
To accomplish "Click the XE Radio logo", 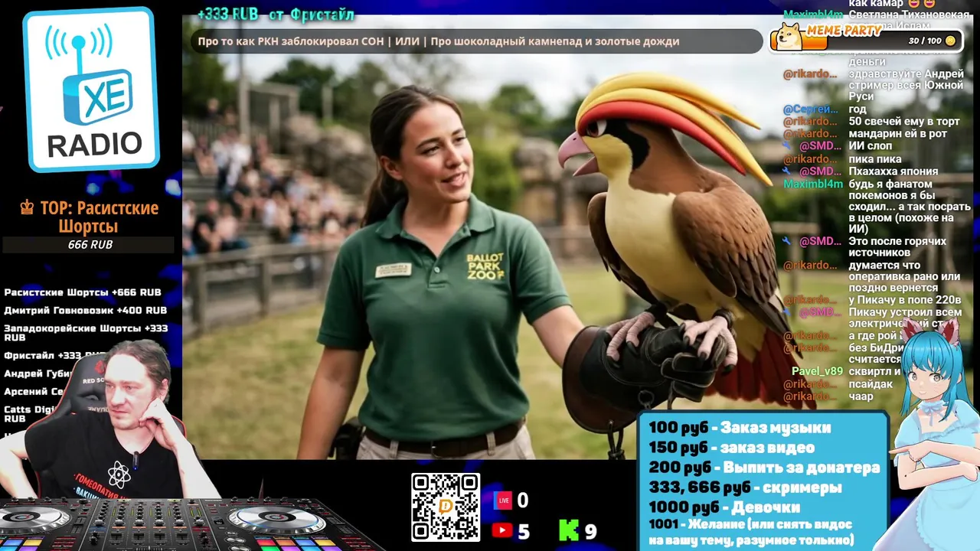I will coord(91,89).
